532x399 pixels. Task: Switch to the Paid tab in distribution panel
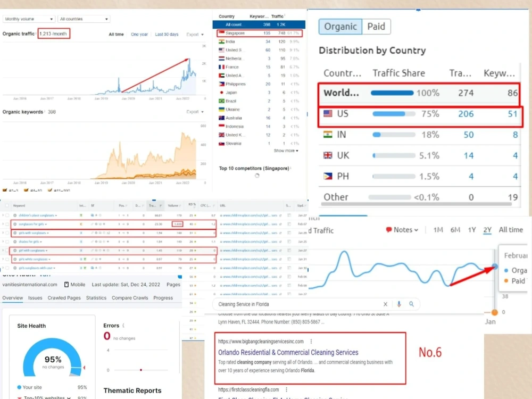pos(376,27)
